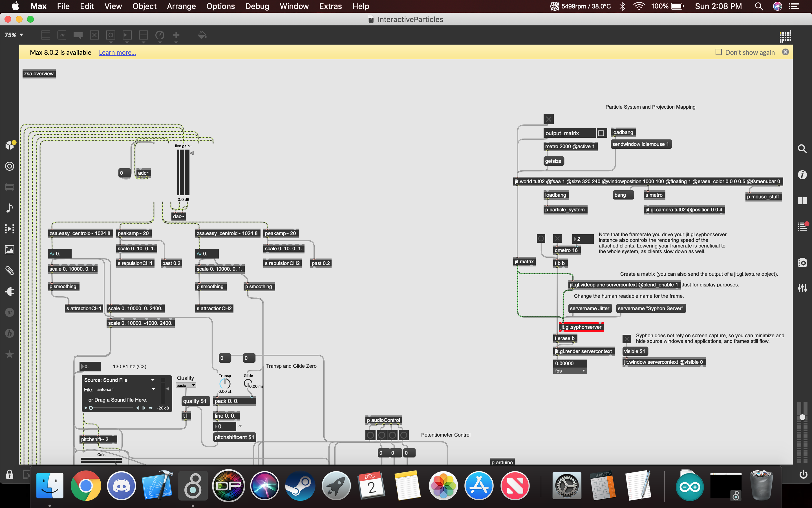Open the Max for Live target icon in sidebar
Viewport: 812px width, 508px height.
[x=9, y=166]
